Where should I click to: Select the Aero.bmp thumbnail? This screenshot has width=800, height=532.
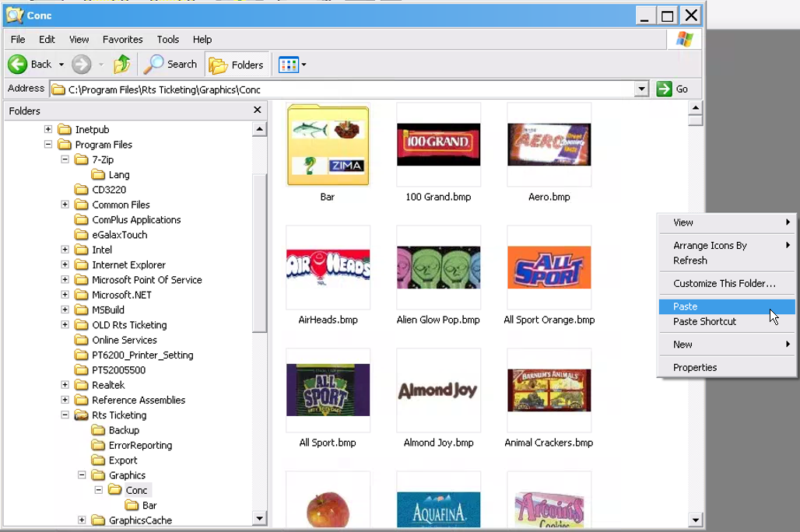[x=549, y=145]
